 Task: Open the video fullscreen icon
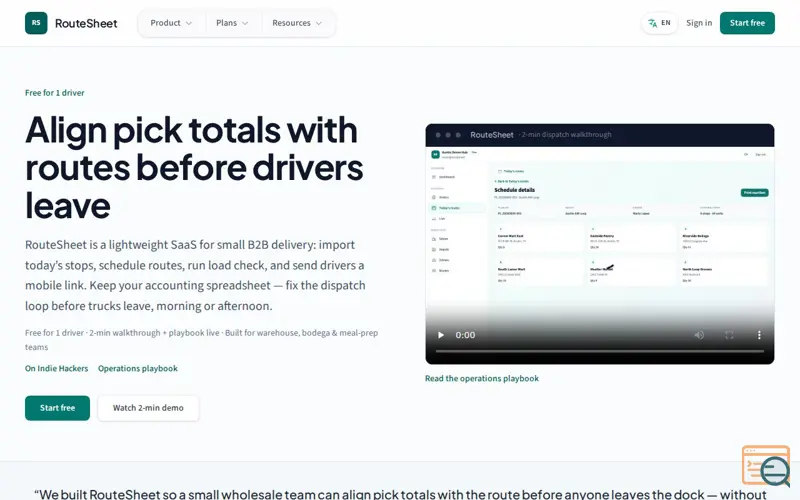pyautogui.click(x=729, y=335)
